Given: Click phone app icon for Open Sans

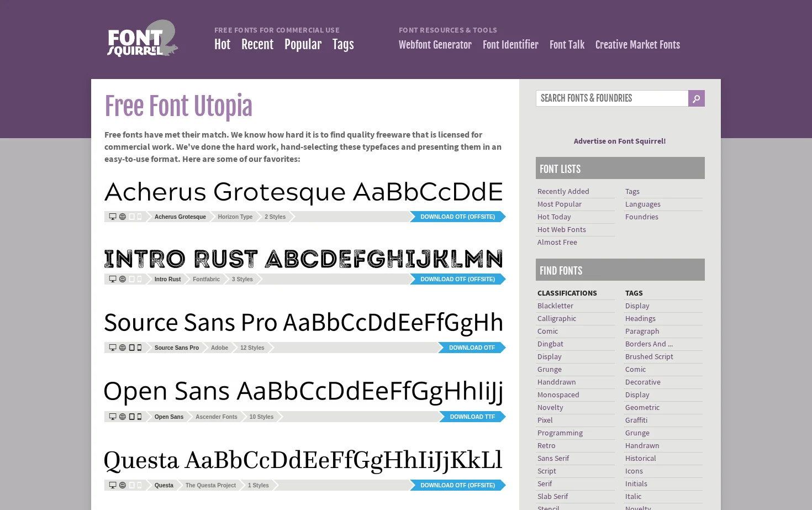Looking at the screenshot, I should [139, 417].
